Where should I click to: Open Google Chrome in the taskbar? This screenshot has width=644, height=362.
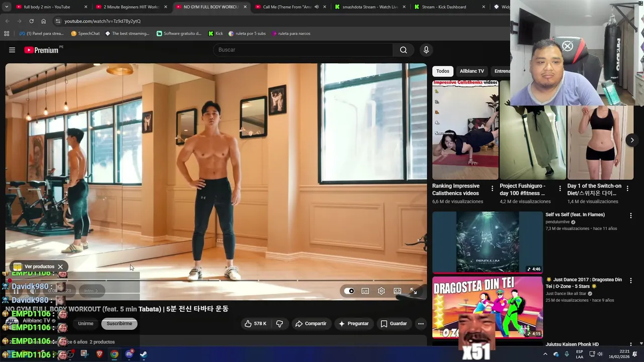pos(115,354)
